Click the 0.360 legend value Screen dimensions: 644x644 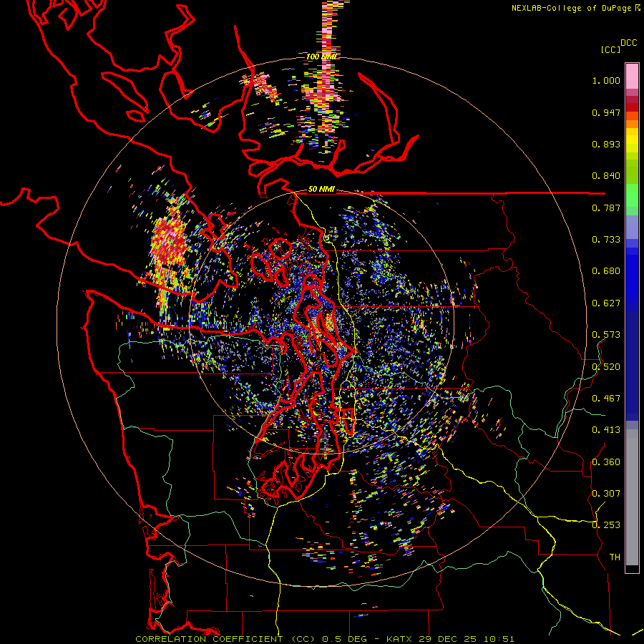[606, 462]
